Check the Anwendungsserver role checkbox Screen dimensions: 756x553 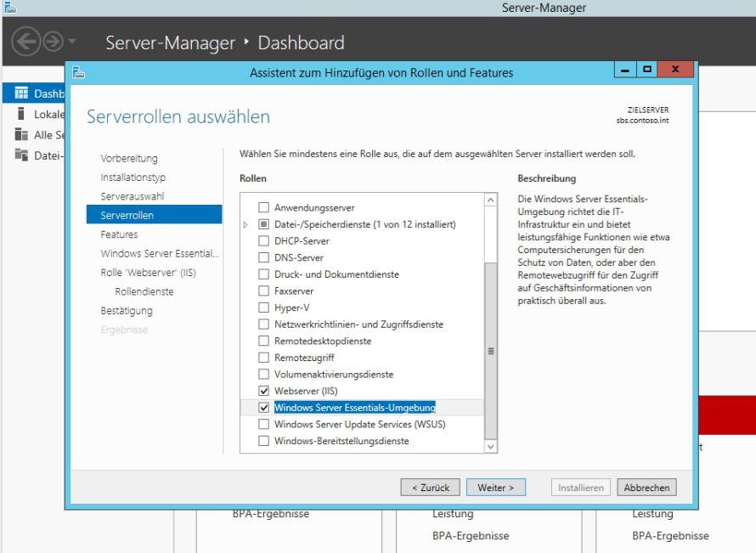pos(263,208)
